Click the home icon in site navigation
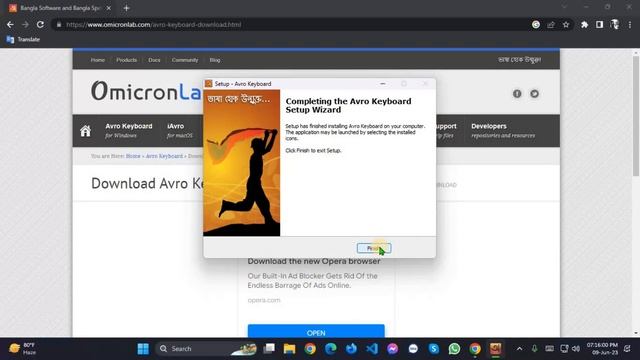This screenshot has width=640, height=360. pyautogui.click(x=85, y=131)
